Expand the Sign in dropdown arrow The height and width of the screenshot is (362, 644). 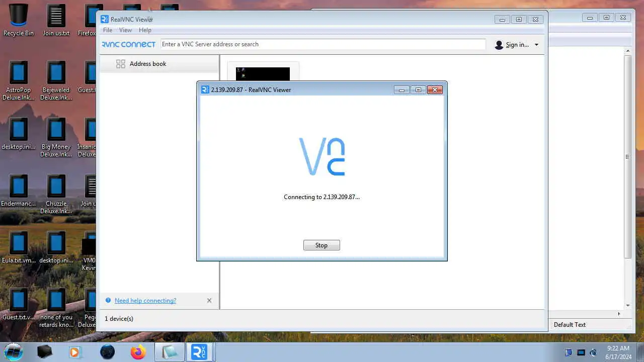[536, 45]
